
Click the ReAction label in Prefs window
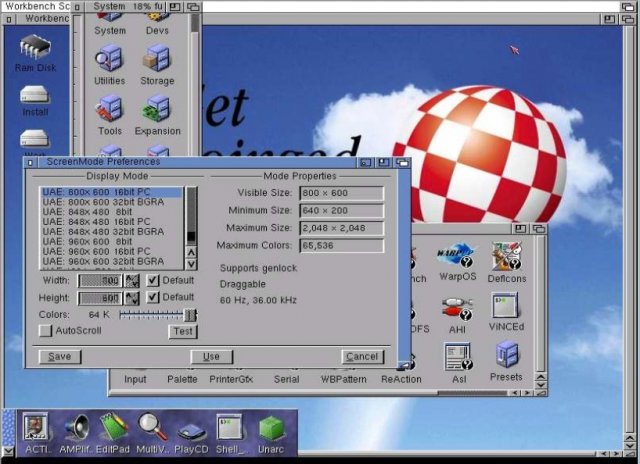(401, 379)
